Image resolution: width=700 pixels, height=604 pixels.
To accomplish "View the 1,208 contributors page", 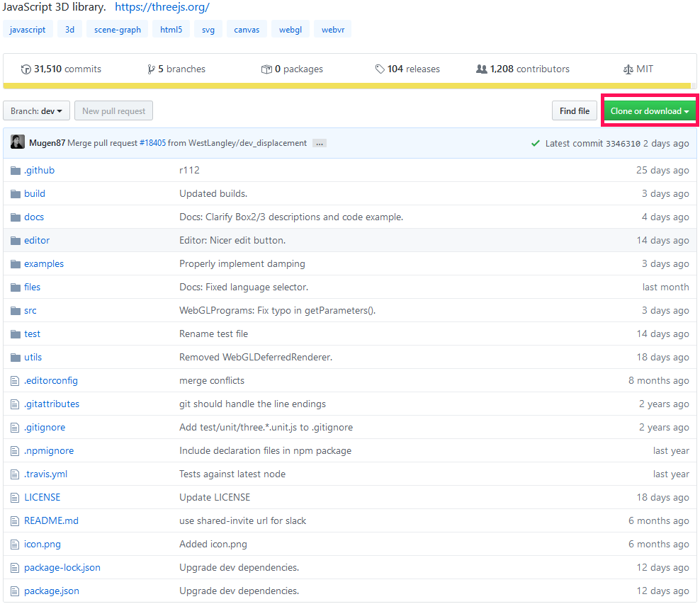I will point(523,69).
